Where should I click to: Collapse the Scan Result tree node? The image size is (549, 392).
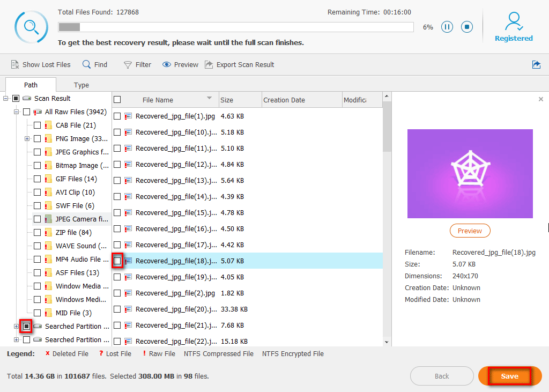[x=5, y=99]
